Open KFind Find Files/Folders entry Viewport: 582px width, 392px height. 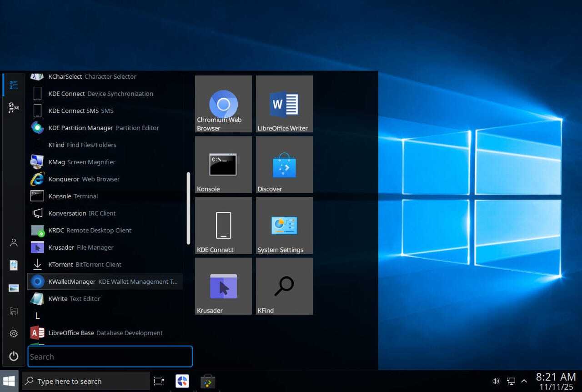click(105, 145)
